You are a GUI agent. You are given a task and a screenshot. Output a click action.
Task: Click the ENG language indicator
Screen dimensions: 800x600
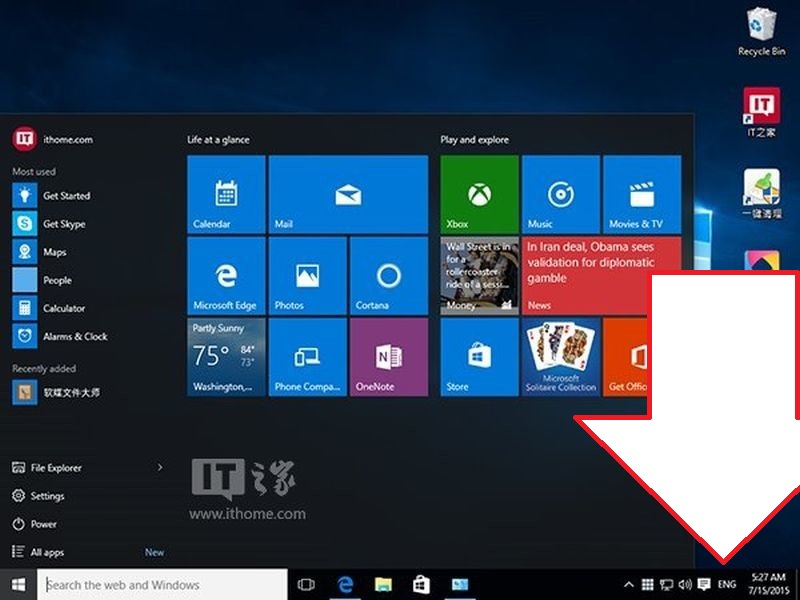pos(727,585)
